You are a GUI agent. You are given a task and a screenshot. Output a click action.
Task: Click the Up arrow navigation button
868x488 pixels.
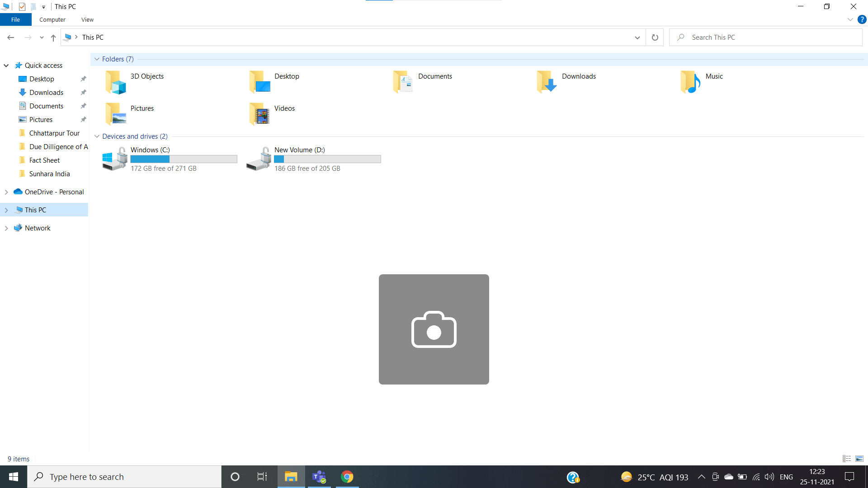[x=53, y=38]
